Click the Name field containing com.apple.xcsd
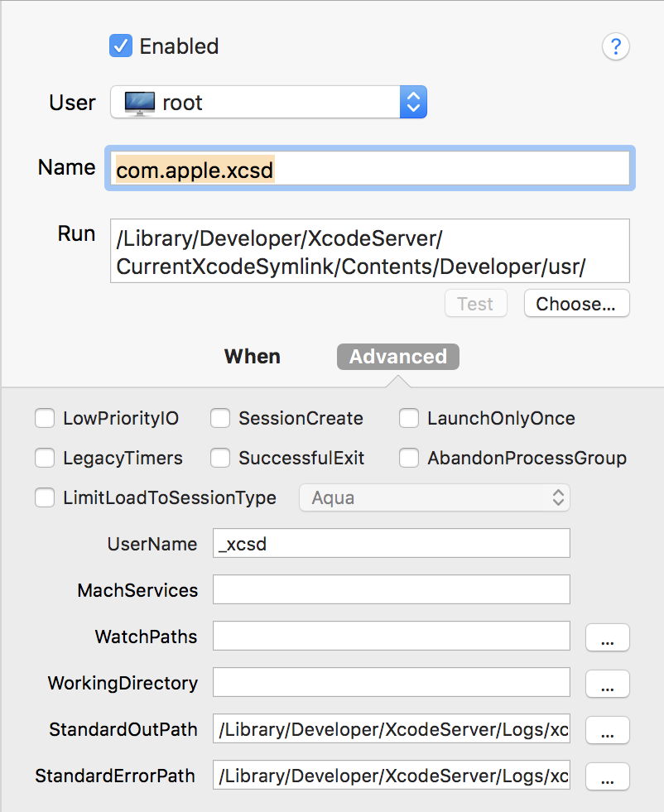The height and width of the screenshot is (812, 664). pyautogui.click(x=370, y=168)
